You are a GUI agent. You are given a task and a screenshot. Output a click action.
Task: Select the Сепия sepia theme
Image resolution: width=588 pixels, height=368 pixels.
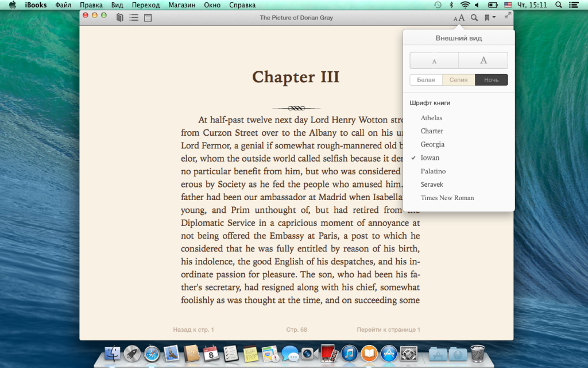[x=459, y=79]
